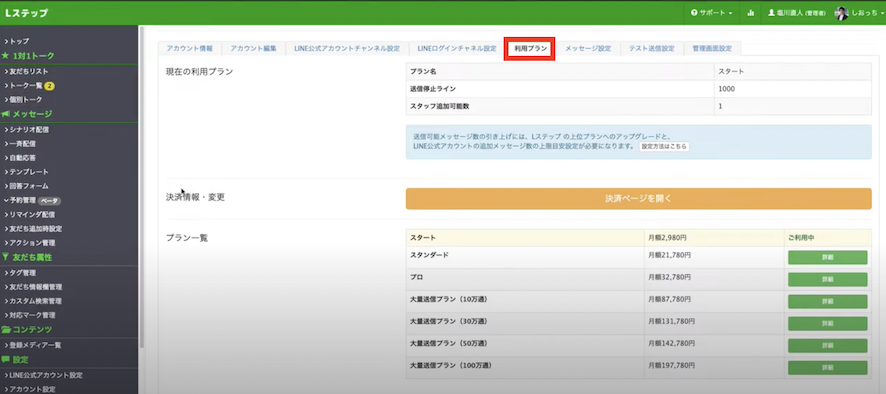Click the コンテンツ section header
The width and height of the screenshot is (886, 394).
pyautogui.click(x=27, y=330)
